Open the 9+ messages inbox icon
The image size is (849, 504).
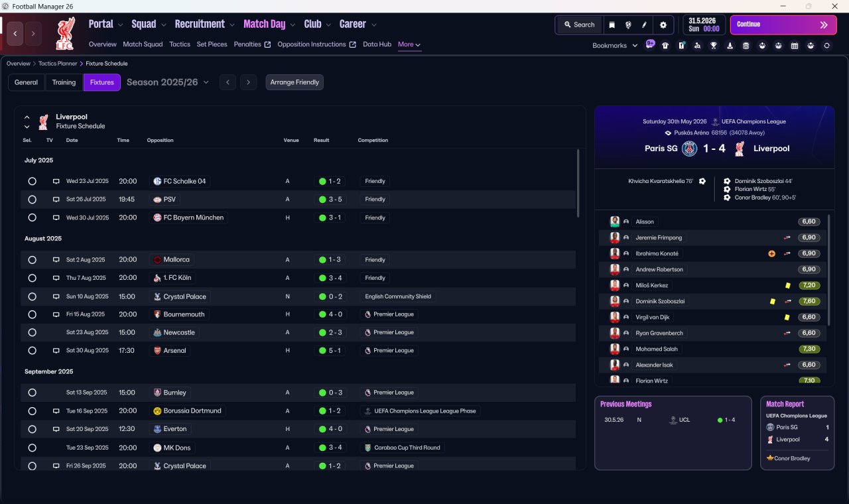click(x=650, y=44)
